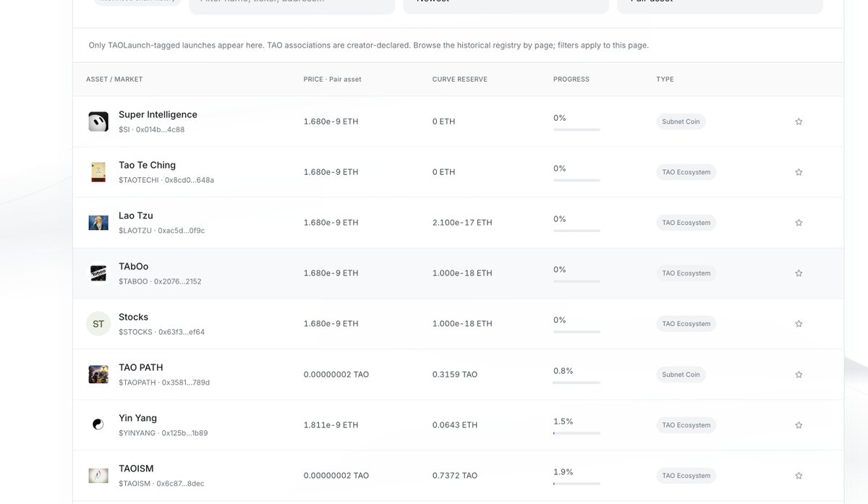Star the Super Intelligence launch as favorite
Image resolution: width=868 pixels, height=504 pixels.
tap(799, 121)
